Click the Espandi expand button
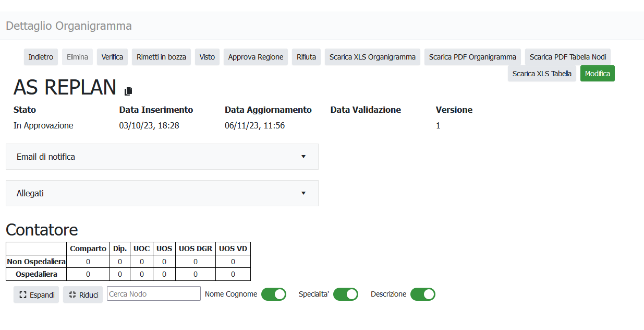Screen dimensions: 644x330 [x=37, y=294]
